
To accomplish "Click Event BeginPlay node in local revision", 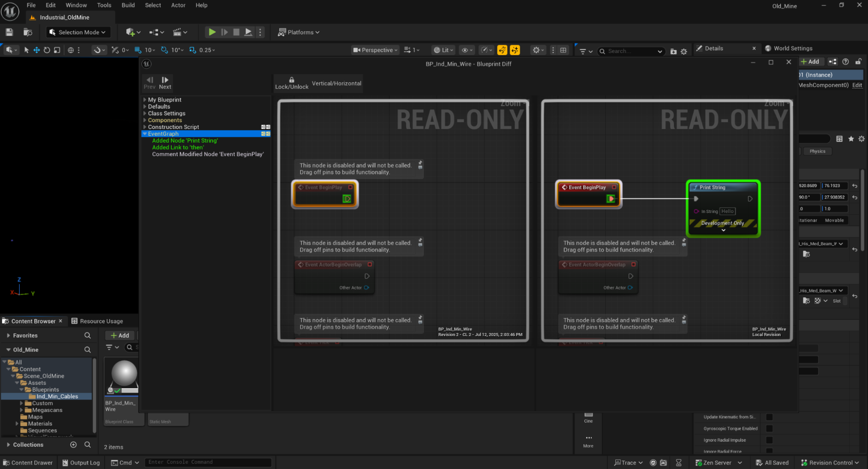I will (588, 194).
